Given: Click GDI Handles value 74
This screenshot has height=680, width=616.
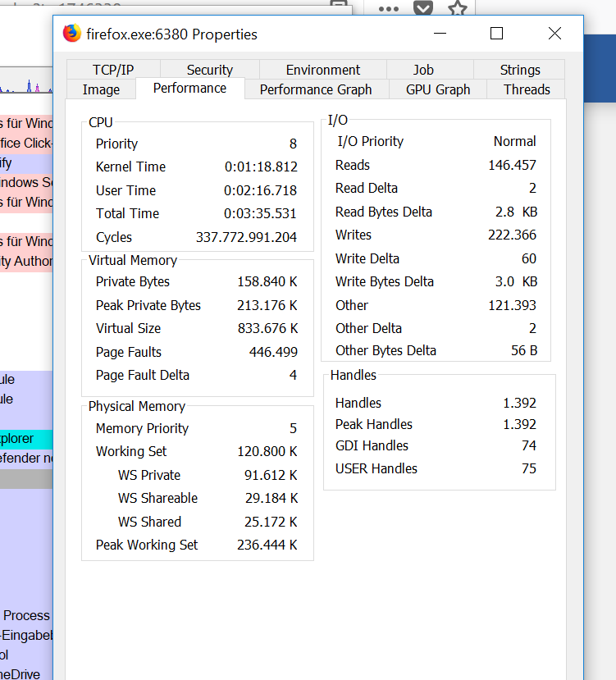Looking at the screenshot, I should [529, 445].
